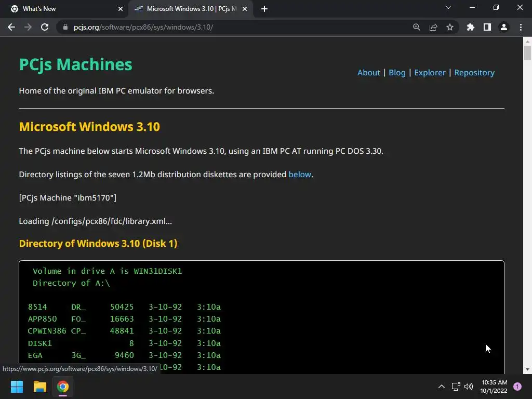The height and width of the screenshot is (399, 532).
Task: Click the 8514 DR_ file row
Action: [x=124, y=307]
